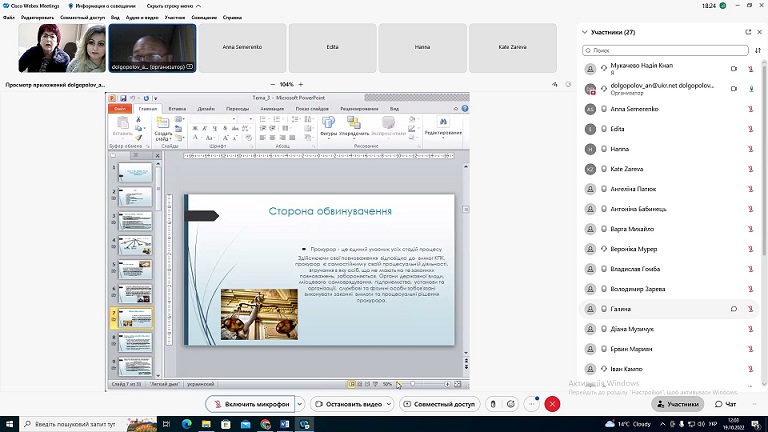
Task: Open the Windows Start menu
Action: 9,424
